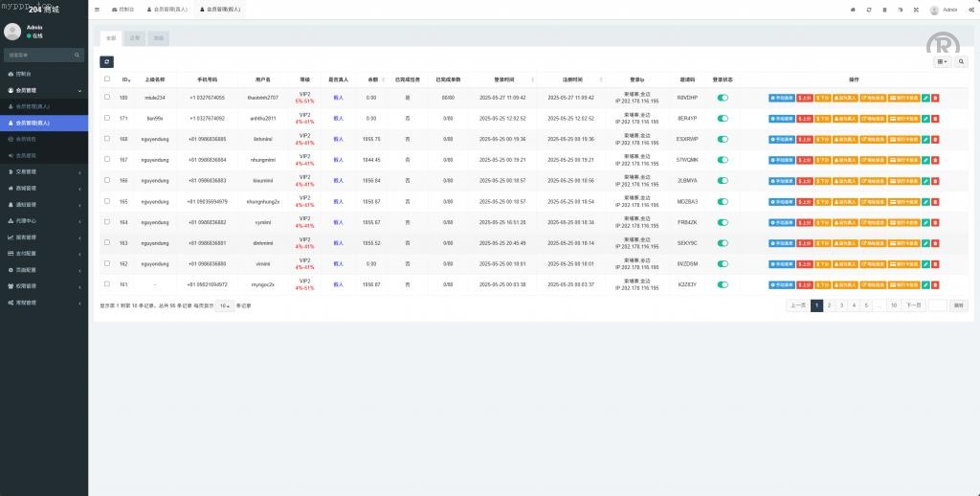Open the column visibility dropdown
The height and width of the screenshot is (496, 980).
tap(944, 61)
